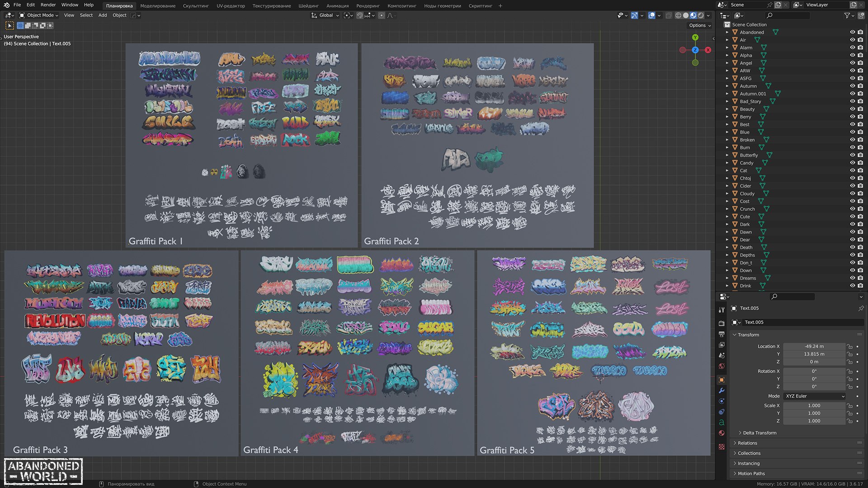Open the Render properties tab

click(722, 324)
